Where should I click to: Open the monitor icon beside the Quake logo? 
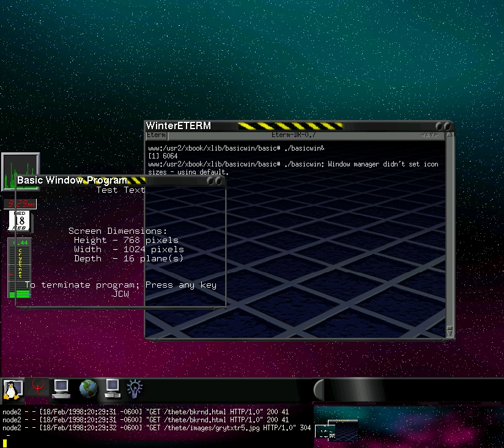(x=61, y=389)
